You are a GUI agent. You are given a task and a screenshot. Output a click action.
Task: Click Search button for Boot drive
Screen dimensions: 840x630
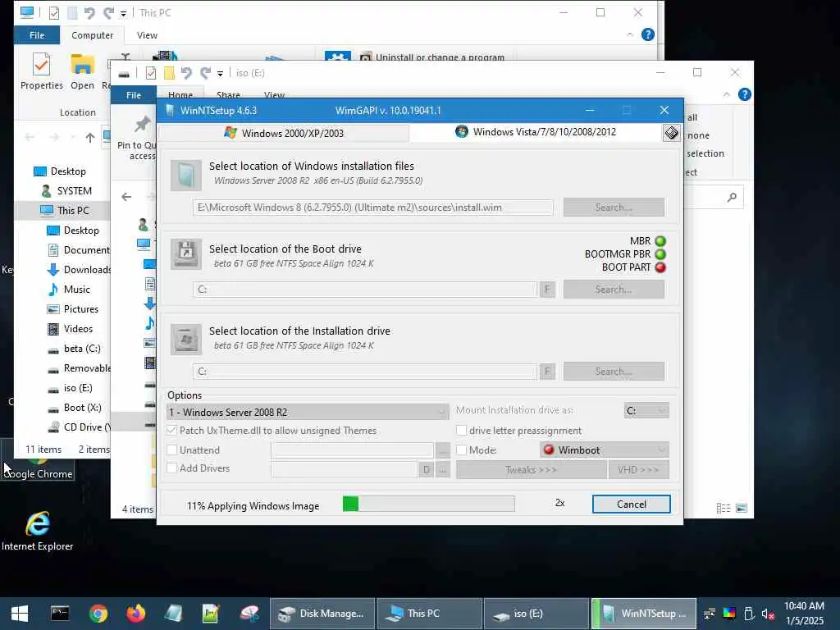[x=614, y=290]
